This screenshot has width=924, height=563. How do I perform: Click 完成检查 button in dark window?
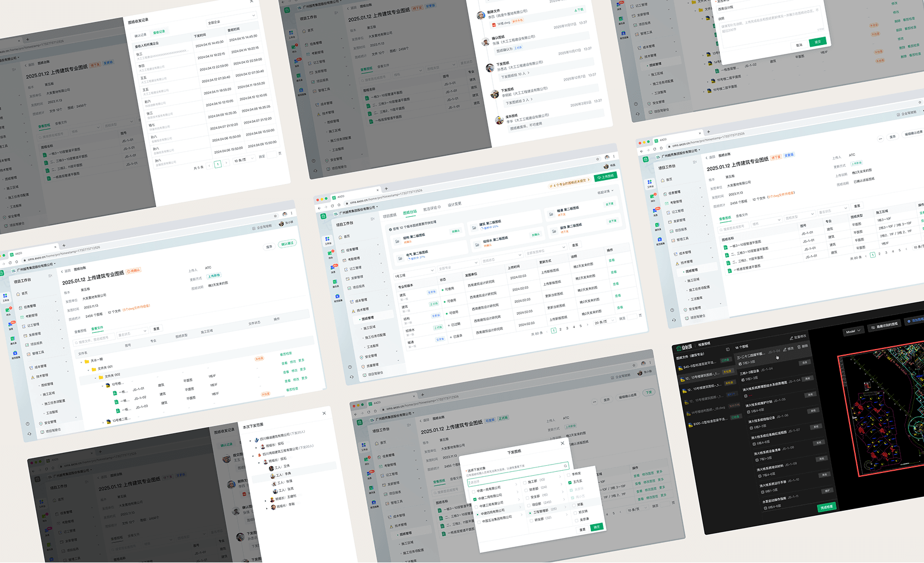point(826,507)
